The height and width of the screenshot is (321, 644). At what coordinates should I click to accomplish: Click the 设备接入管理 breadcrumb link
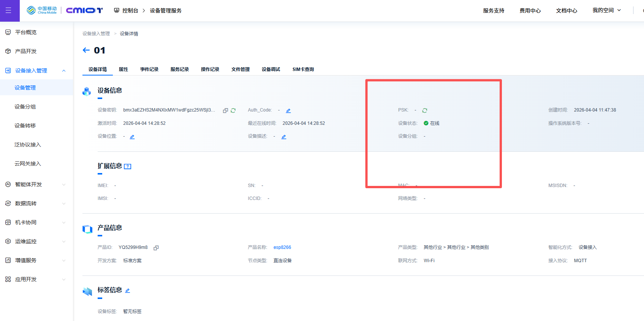coord(96,34)
